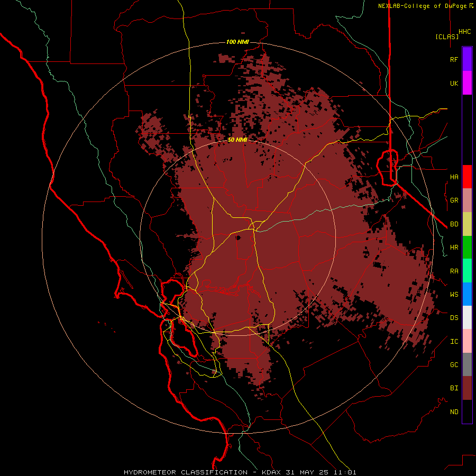This screenshot has height=476, width=476.
Task: Click the RF legend label
Action: [x=454, y=59]
